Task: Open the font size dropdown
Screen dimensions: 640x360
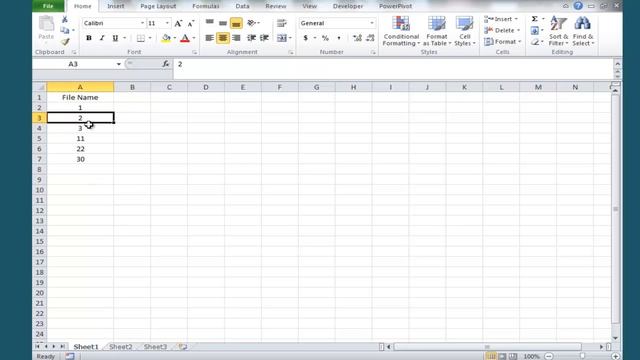Action: point(167,23)
